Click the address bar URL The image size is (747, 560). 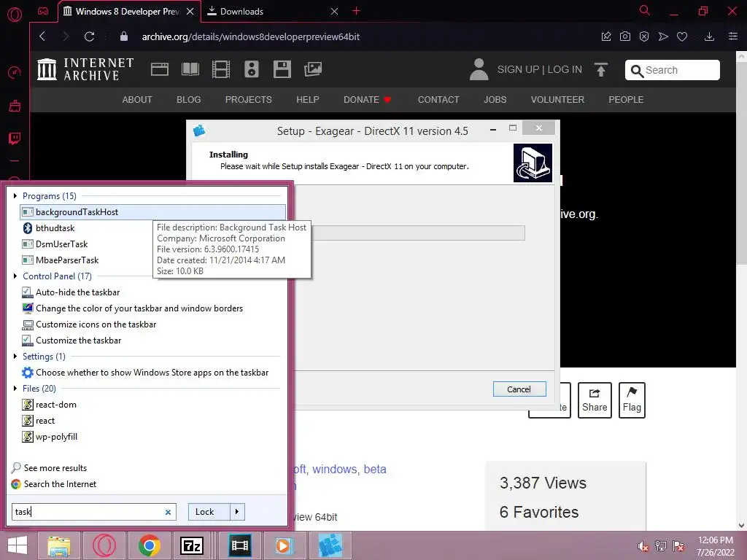(251, 36)
